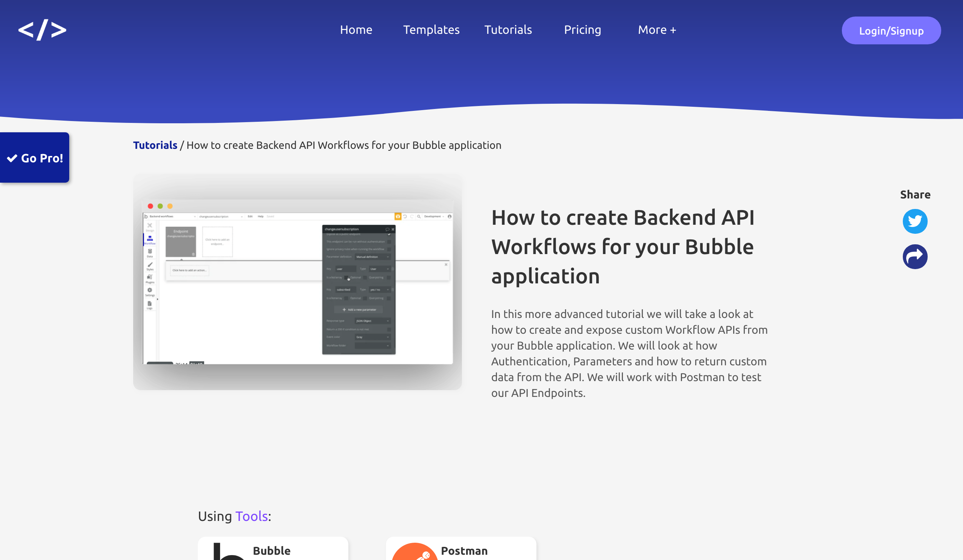Click the Postman orange logo icon
The height and width of the screenshot is (560, 963).
(x=415, y=552)
